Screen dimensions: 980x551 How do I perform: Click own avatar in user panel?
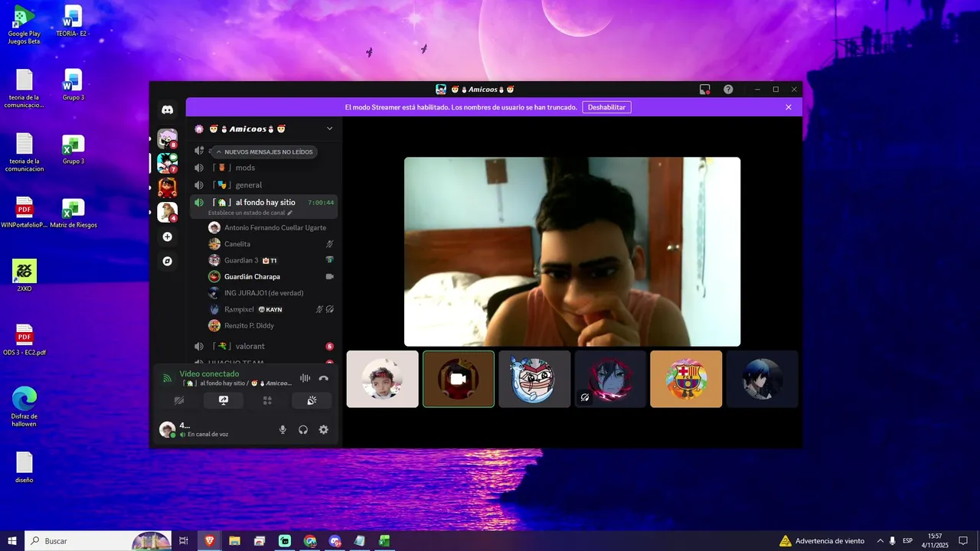click(x=167, y=430)
